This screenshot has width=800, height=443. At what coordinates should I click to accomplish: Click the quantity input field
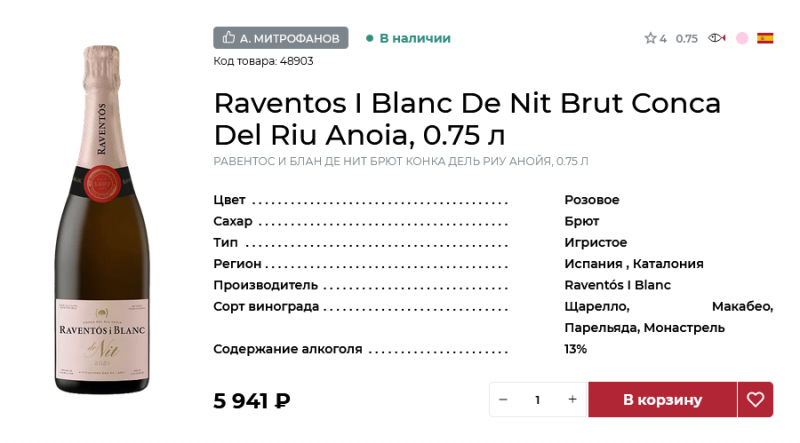click(x=537, y=400)
